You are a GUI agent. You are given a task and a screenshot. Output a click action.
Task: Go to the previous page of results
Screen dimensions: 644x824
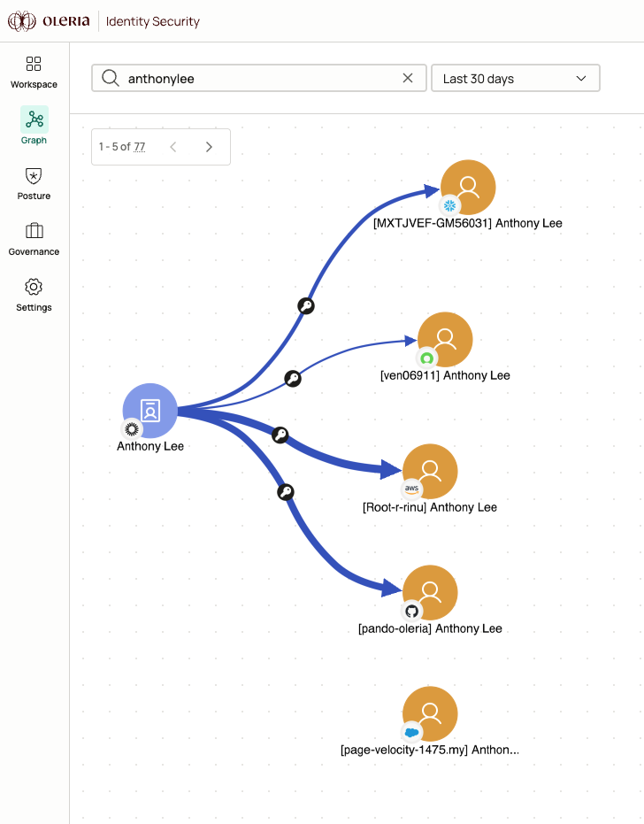(173, 147)
